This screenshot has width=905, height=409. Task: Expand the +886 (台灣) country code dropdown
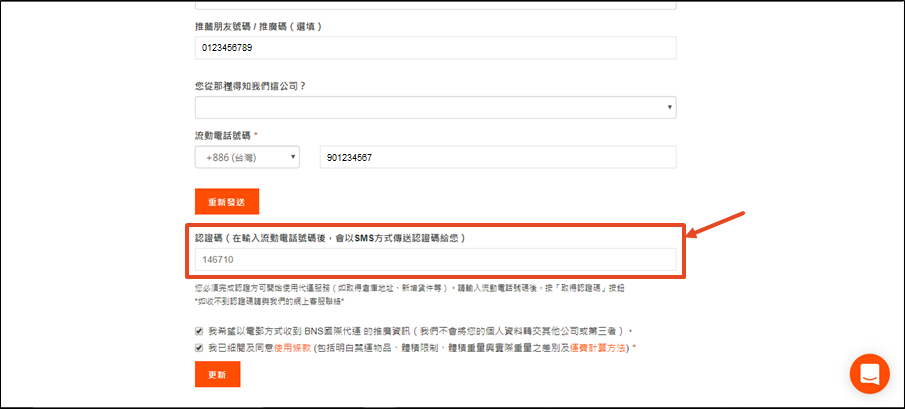[246, 157]
